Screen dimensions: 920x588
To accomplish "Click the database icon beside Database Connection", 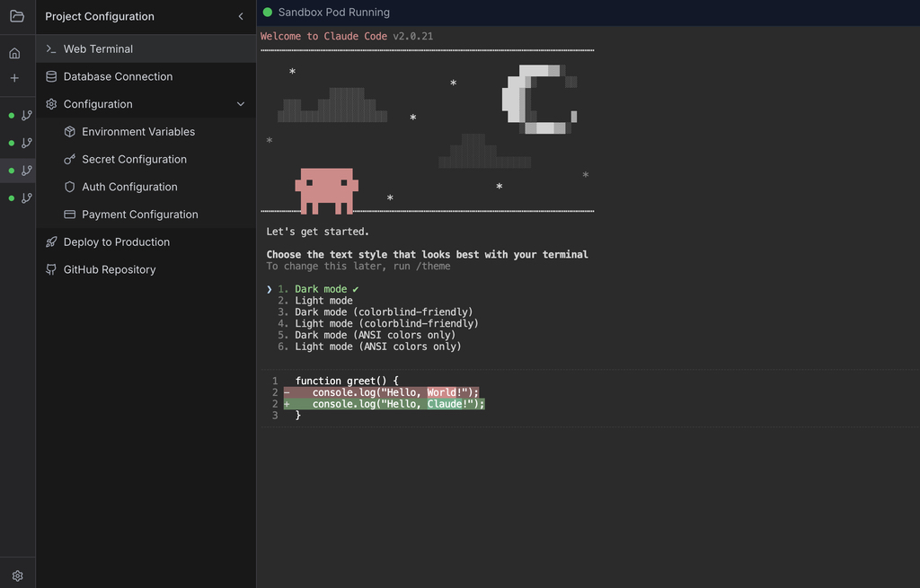I will click(51, 76).
